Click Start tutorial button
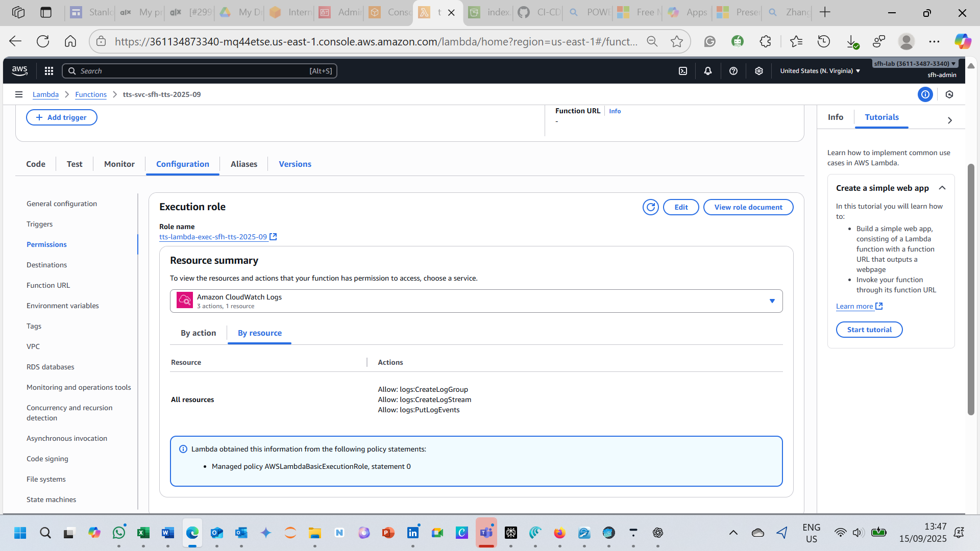The image size is (980, 551). pos(869,330)
